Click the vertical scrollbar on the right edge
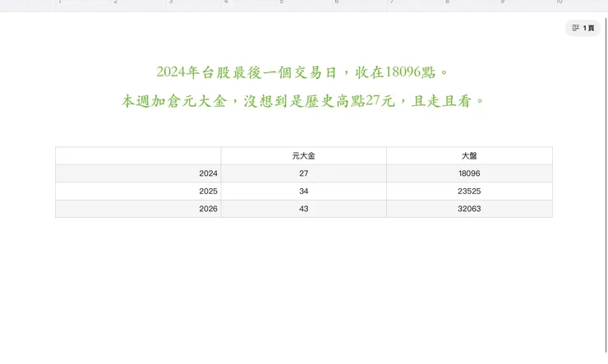Screen dimensions: 608x364 pyautogui.click(x=606, y=184)
